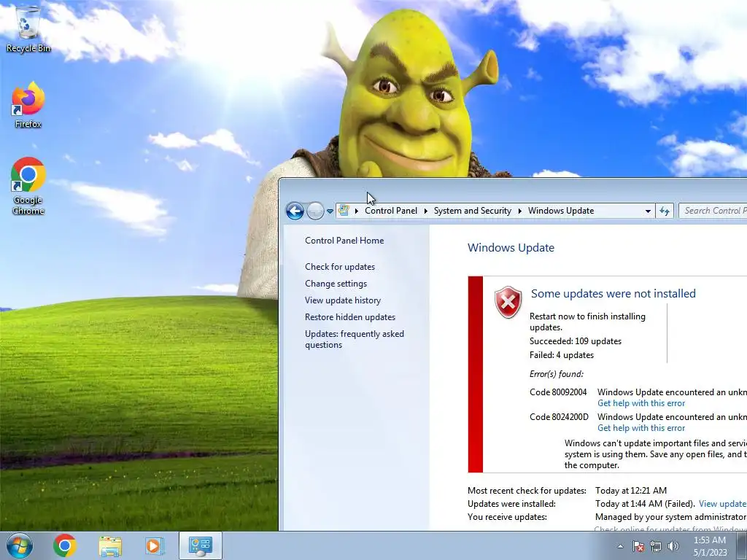747x560 pixels.
Task: Open the recent pages dropdown arrow
Action: (330, 211)
